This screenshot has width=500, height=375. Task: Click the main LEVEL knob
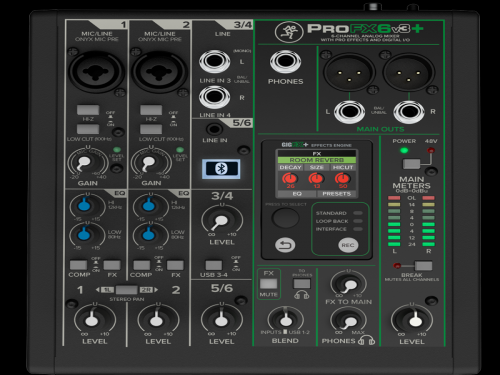pos(415,319)
